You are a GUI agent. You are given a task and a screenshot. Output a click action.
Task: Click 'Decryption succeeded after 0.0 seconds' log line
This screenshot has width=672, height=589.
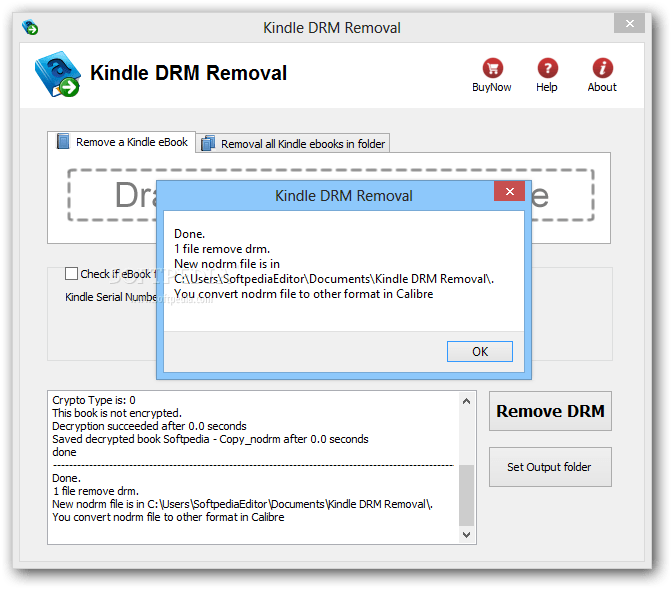pyautogui.click(x=149, y=426)
